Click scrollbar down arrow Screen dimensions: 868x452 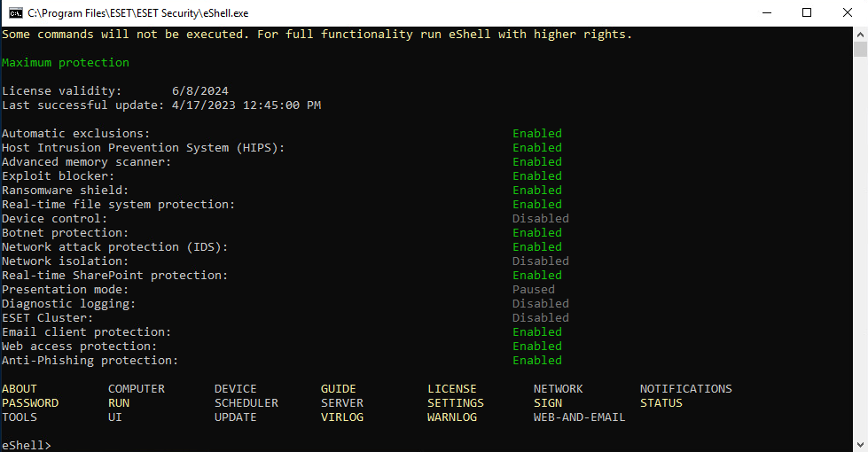[860, 445]
